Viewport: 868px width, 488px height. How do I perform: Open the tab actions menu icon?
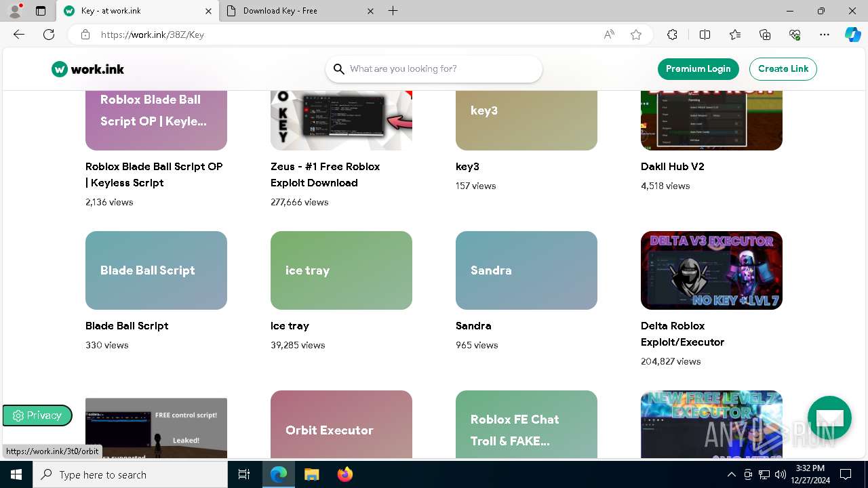point(41,11)
